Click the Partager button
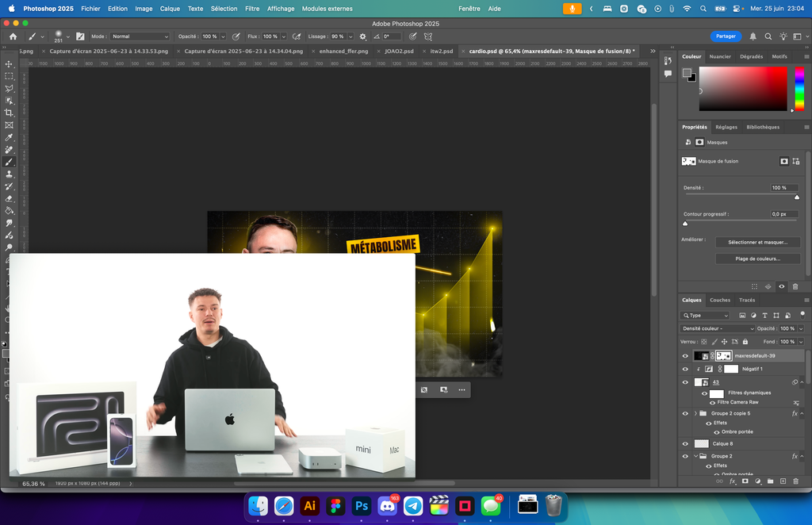The width and height of the screenshot is (812, 525). [726, 36]
